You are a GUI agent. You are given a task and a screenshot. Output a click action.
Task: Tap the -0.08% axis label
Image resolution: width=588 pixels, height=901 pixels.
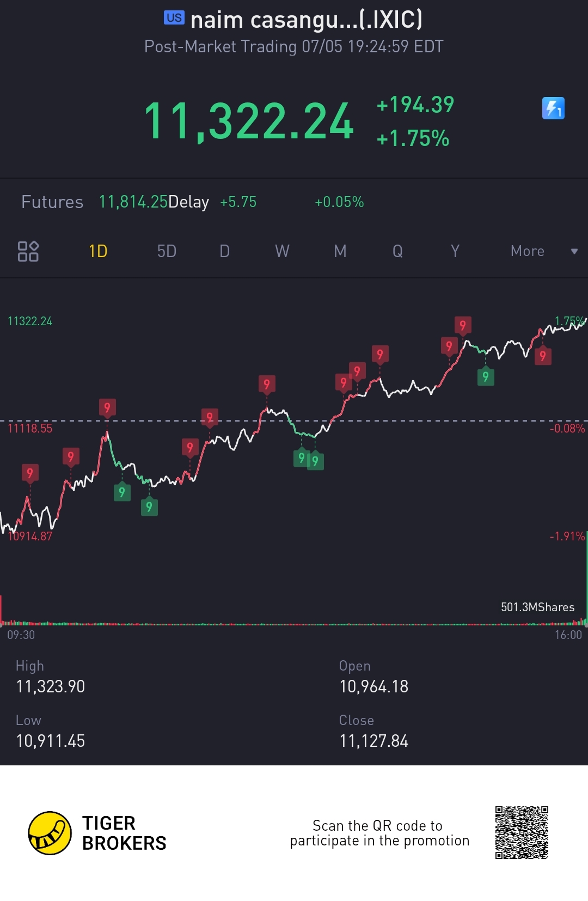click(567, 429)
